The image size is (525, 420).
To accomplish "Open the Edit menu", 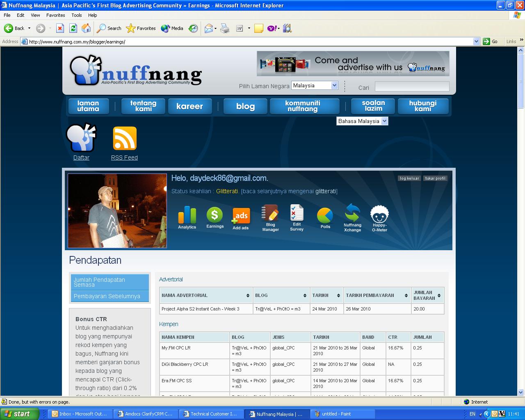I will tap(21, 15).
